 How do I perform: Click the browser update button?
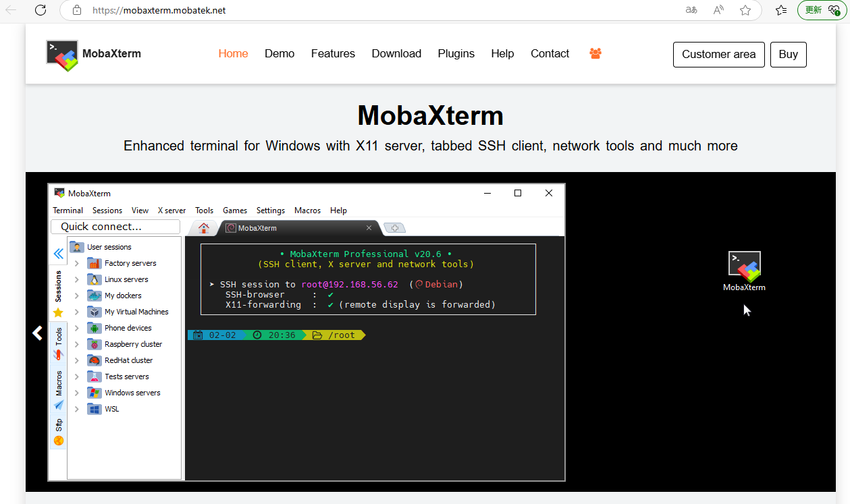point(822,10)
